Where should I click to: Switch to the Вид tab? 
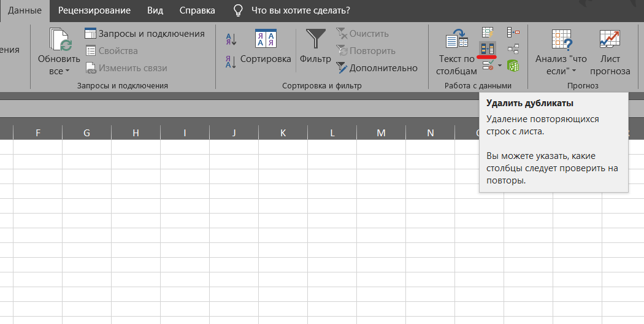pyautogui.click(x=155, y=10)
